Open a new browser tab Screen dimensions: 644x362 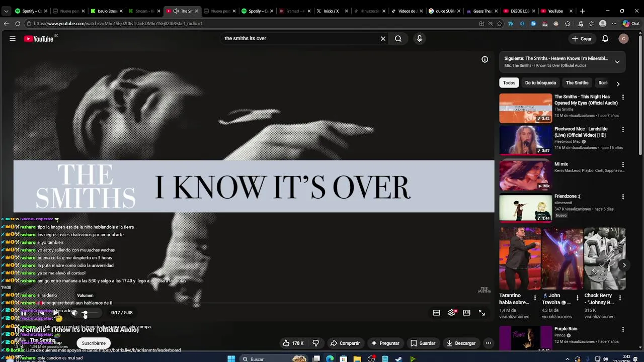click(582, 11)
